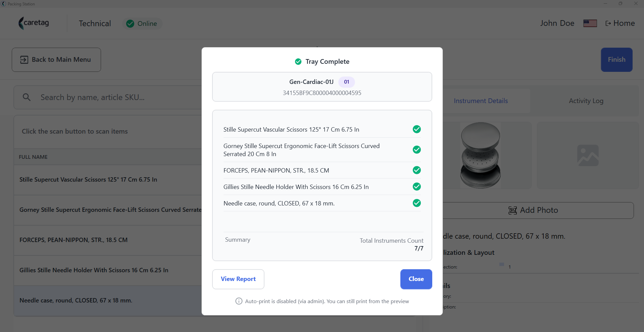This screenshot has width=644, height=332.
Task: Click tray ID 34155BF9C800004000004595
Action: point(322,93)
